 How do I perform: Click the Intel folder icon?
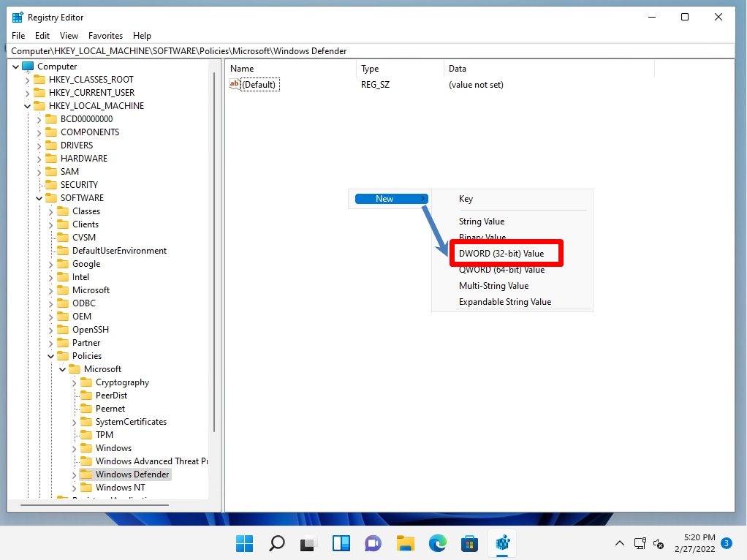pos(63,277)
